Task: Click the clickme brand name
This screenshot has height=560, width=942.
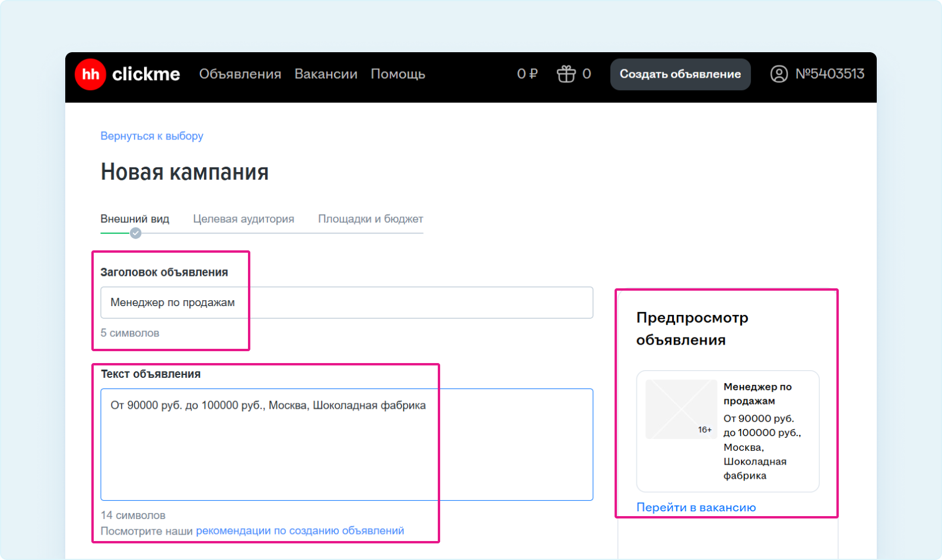Action: pos(146,74)
